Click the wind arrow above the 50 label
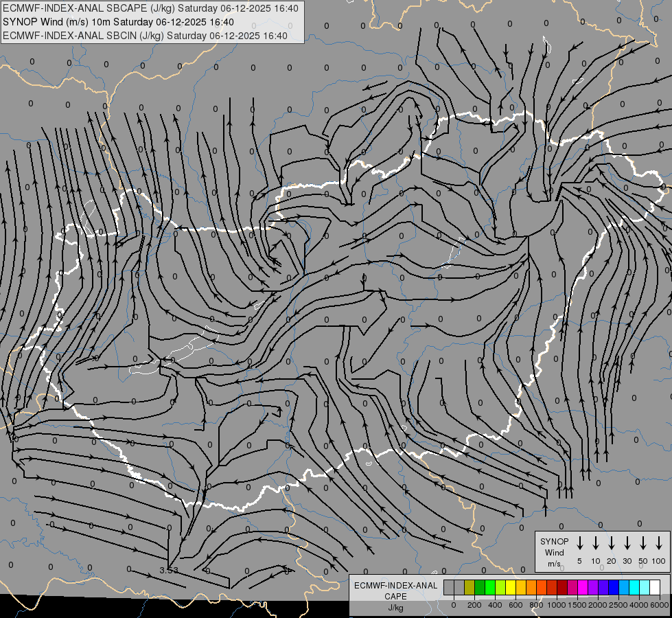Image resolution: width=672 pixels, height=618 pixels. click(643, 543)
